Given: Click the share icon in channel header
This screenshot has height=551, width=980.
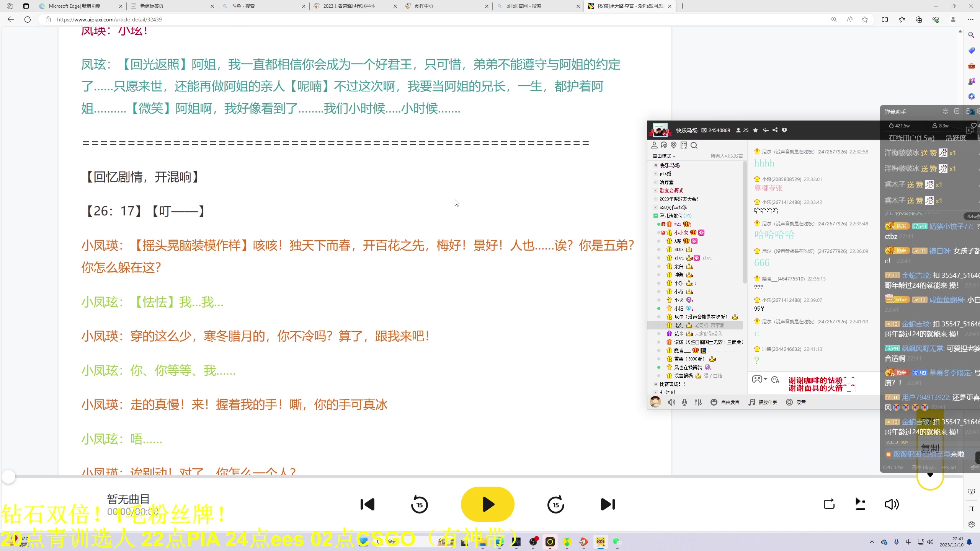Looking at the screenshot, I should [775, 130].
